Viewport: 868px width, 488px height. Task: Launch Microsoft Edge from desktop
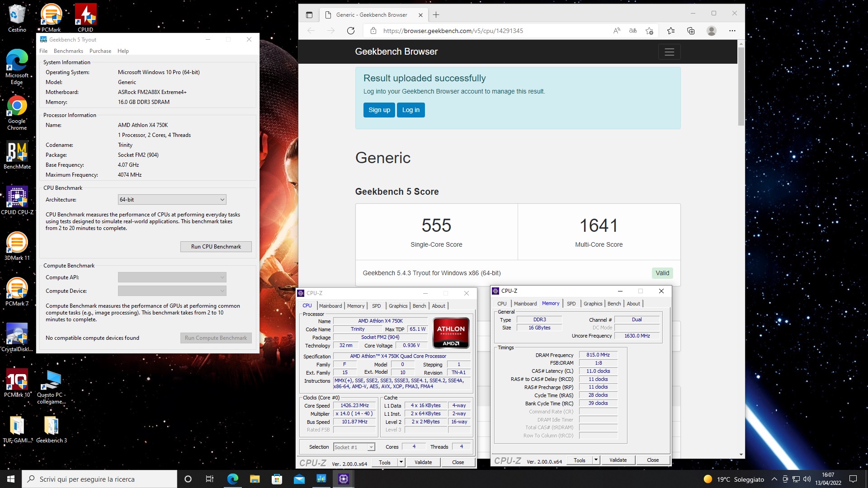(x=17, y=67)
